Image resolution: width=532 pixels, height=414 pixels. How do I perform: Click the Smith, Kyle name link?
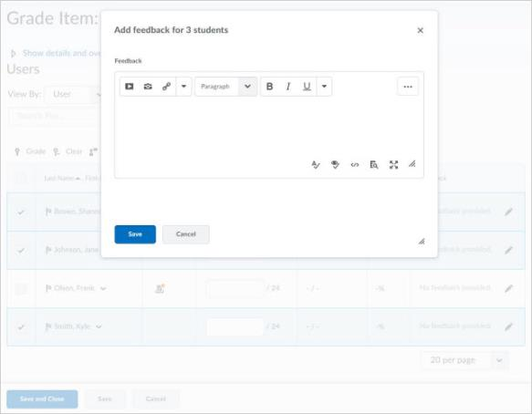tap(72, 326)
